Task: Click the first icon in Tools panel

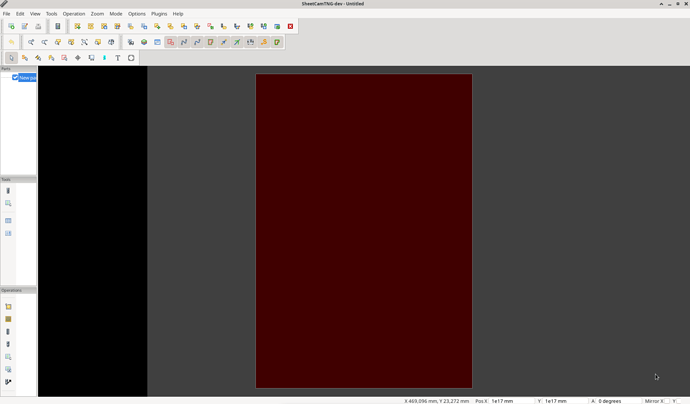Action: 9,191
